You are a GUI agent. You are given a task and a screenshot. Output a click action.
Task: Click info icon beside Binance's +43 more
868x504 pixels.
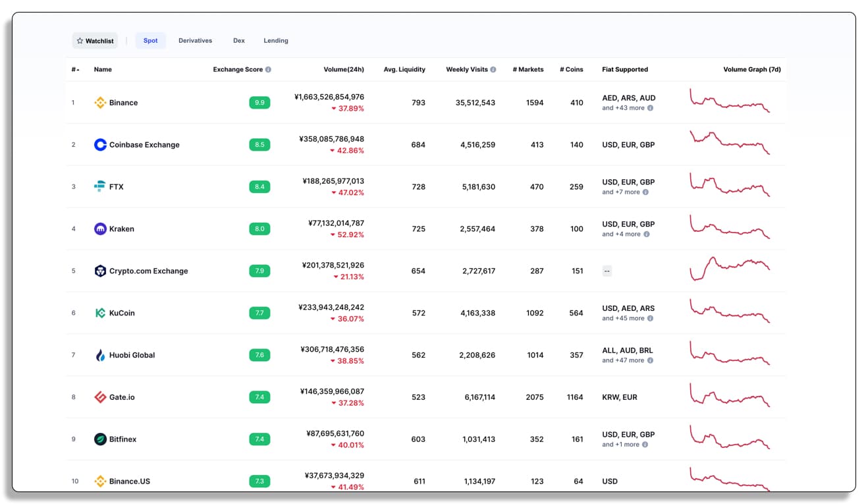pyautogui.click(x=650, y=108)
